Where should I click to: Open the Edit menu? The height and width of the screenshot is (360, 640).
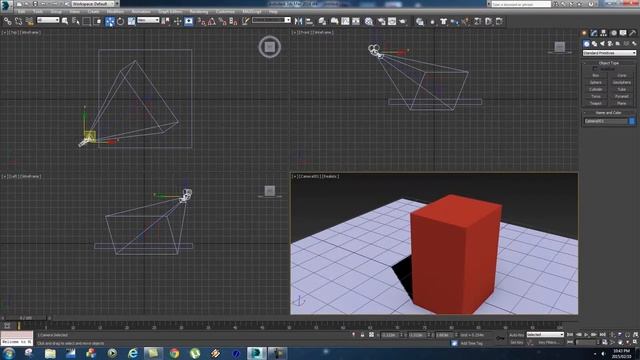pos(21,12)
